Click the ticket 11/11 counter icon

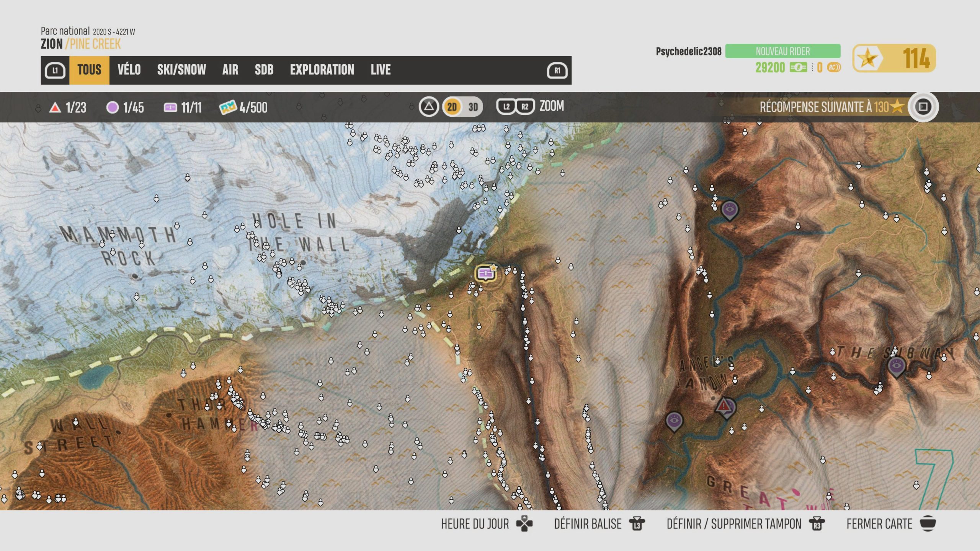click(x=170, y=108)
